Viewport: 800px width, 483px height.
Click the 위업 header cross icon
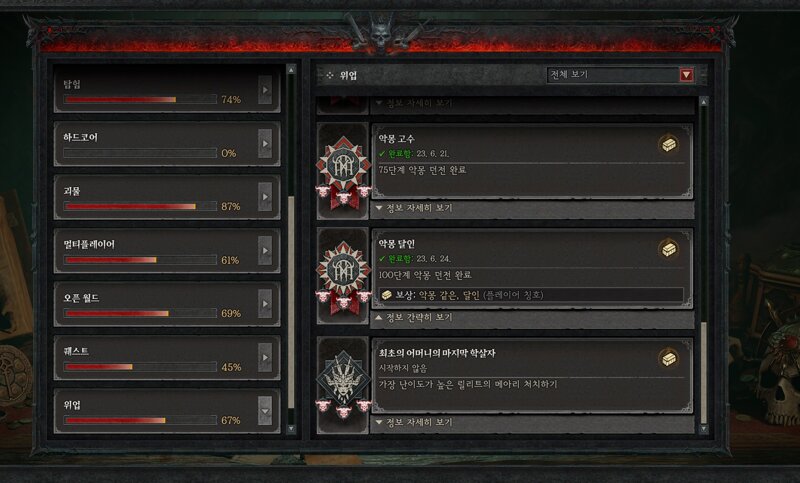click(x=330, y=75)
